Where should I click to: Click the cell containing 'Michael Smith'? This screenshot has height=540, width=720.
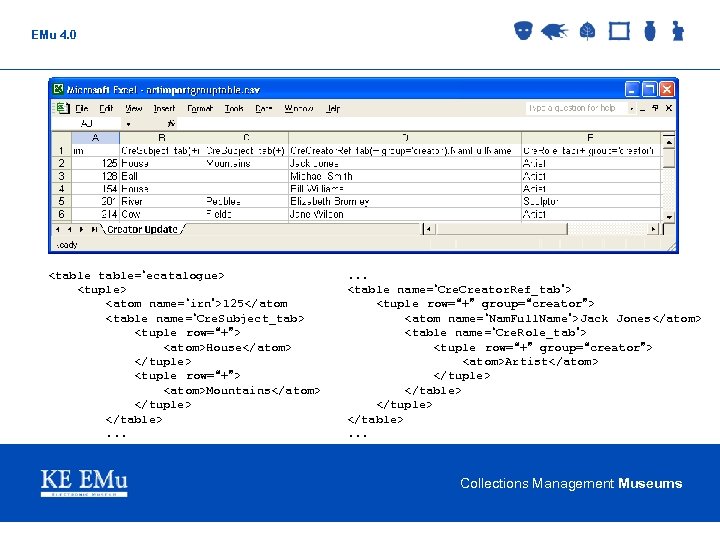pos(405,176)
